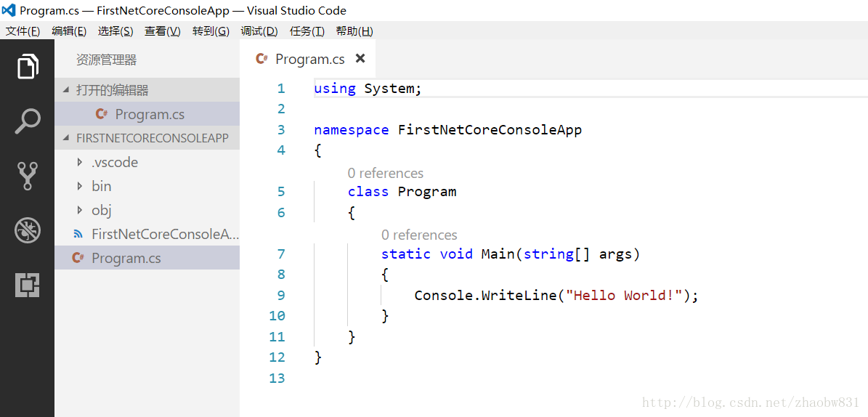Click "0 references" above Main method
This screenshot has width=868, height=417.
(x=419, y=235)
